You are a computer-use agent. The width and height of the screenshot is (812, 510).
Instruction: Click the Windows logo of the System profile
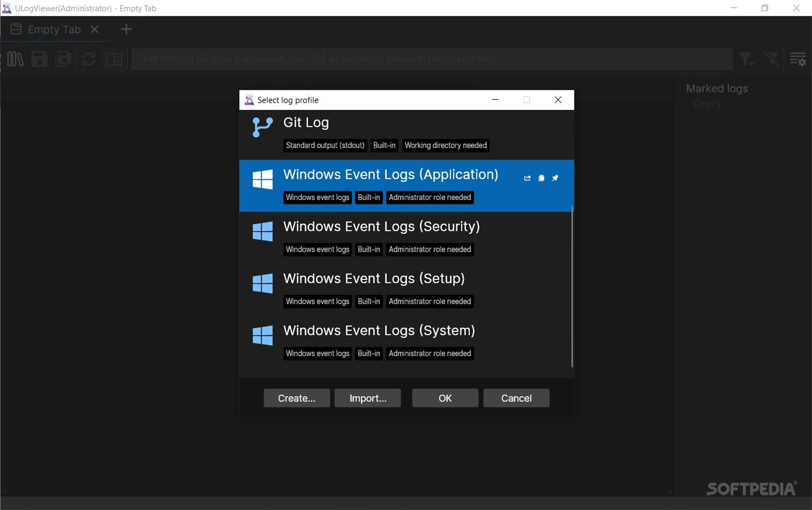pos(263,335)
